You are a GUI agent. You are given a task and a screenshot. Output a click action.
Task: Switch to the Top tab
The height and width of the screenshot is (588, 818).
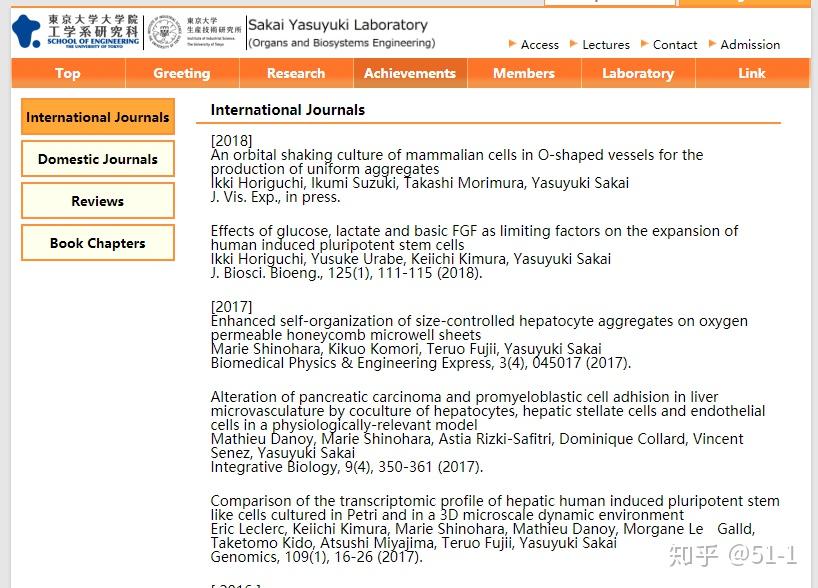pyautogui.click(x=68, y=73)
